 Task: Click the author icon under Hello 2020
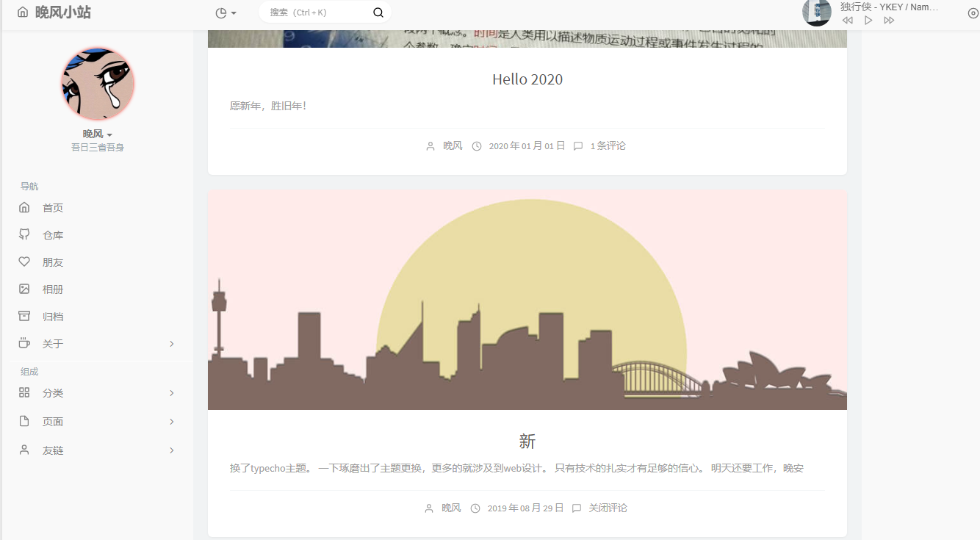click(x=430, y=146)
